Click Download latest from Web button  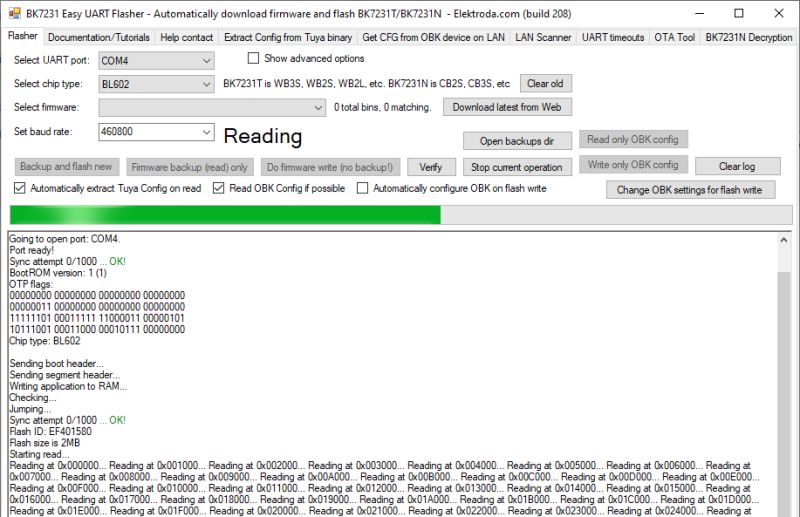(x=507, y=107)
